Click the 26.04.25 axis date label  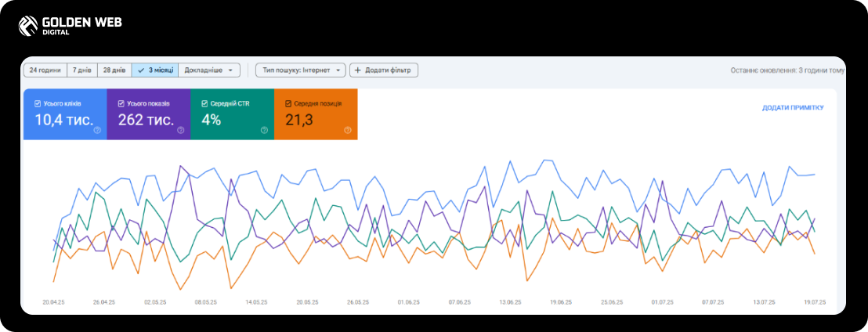coord(104,302)
